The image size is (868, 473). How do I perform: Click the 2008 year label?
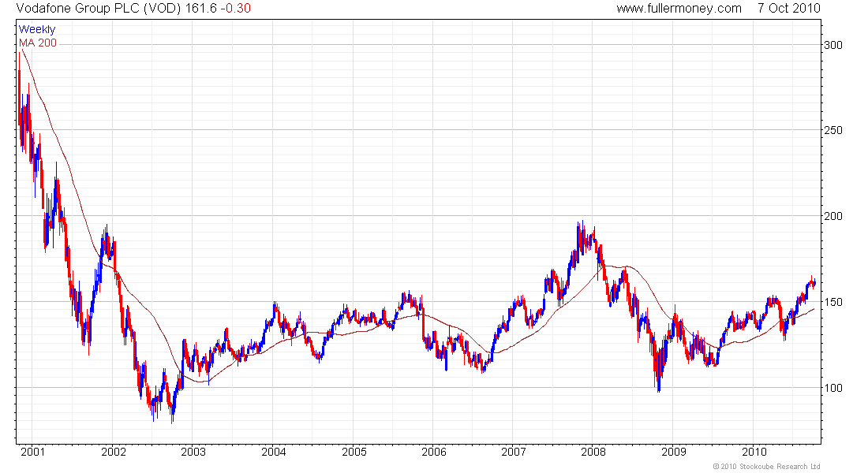pos(593,452)
